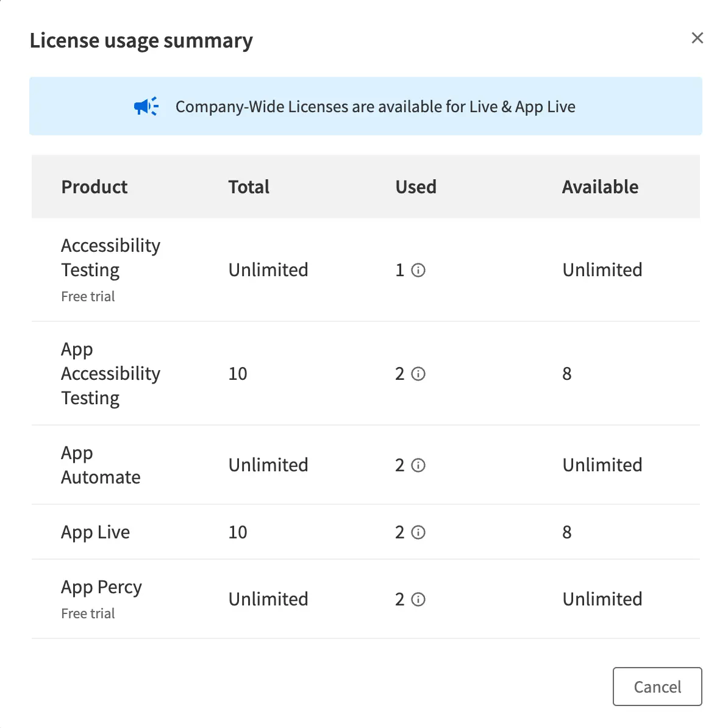
Task: Select the App Live product row label
Action: (95, 532)
